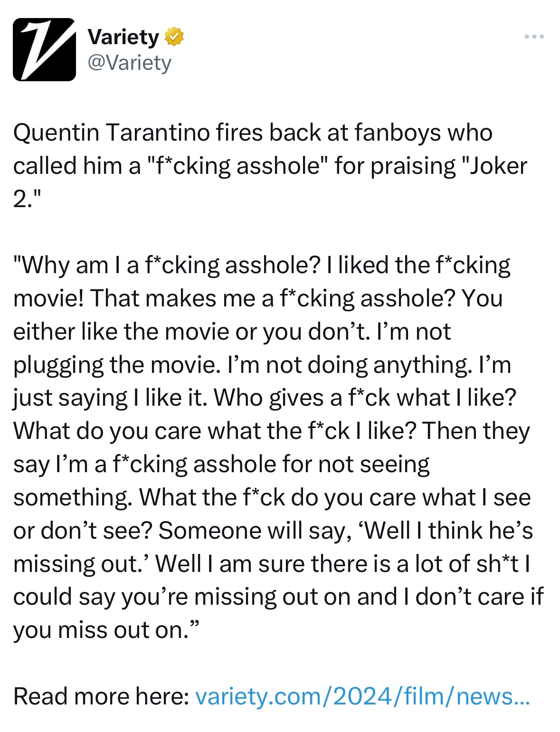Screen dimensions: 560x732
Task: Click the line starting "just saying I like it"
Action: point(265,398)
